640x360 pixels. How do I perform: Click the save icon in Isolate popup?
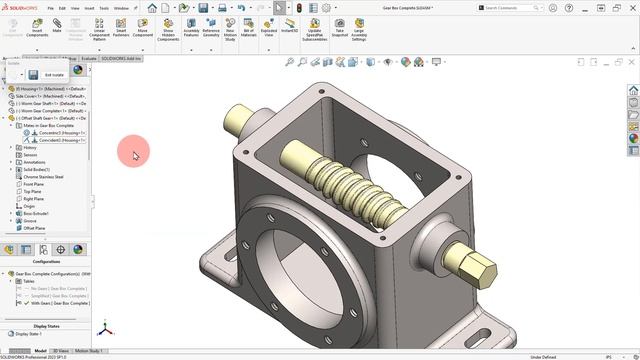pos(33,75)
